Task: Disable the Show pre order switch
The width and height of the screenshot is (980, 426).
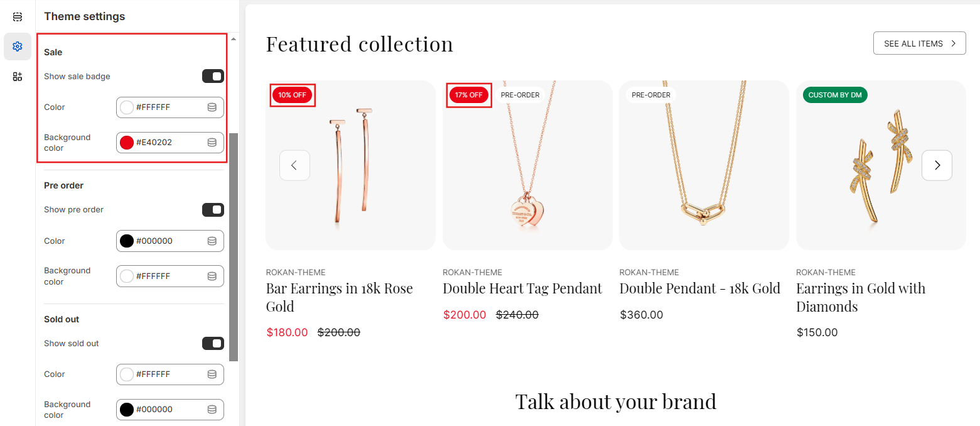Action: [213, 210]
